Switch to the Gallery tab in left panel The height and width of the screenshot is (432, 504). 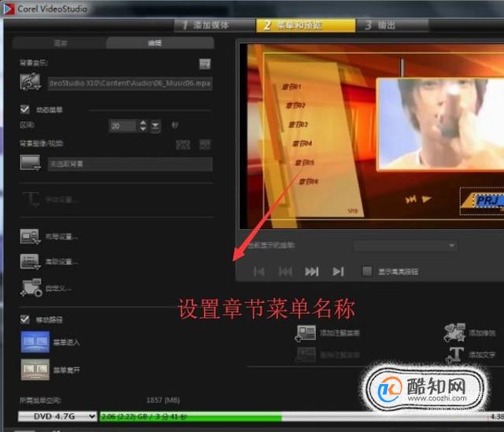60,43
